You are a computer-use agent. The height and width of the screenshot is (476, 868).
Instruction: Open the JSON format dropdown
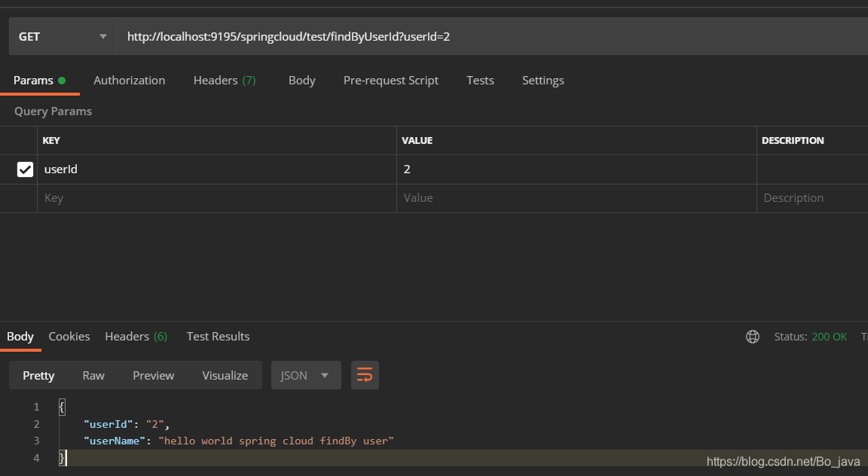pyautogui.click(x=306, y=375)
